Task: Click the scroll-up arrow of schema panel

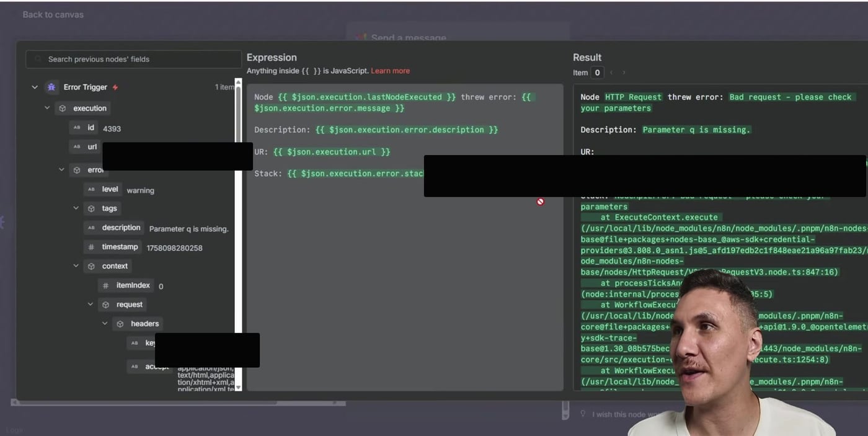Action: 238,81
